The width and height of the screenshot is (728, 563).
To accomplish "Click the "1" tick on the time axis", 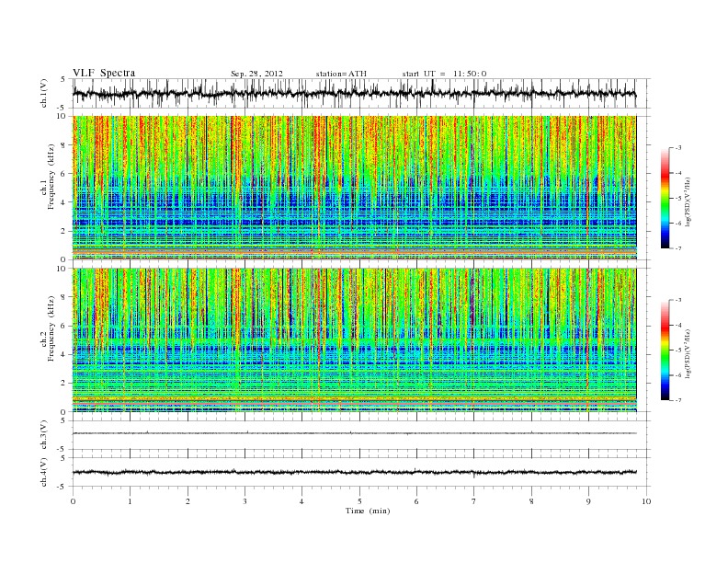I will point(130,501).
